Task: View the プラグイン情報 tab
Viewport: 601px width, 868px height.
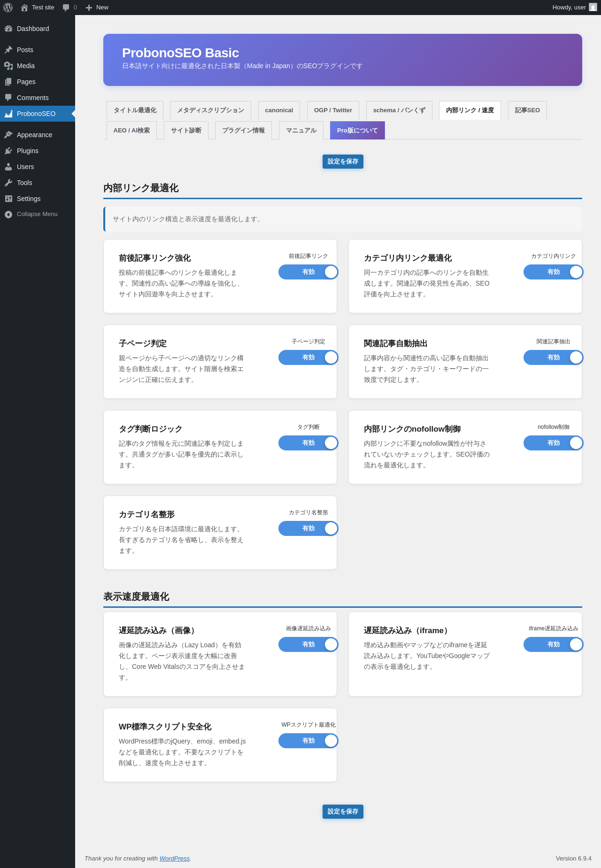Action: (x=243, y=131)
